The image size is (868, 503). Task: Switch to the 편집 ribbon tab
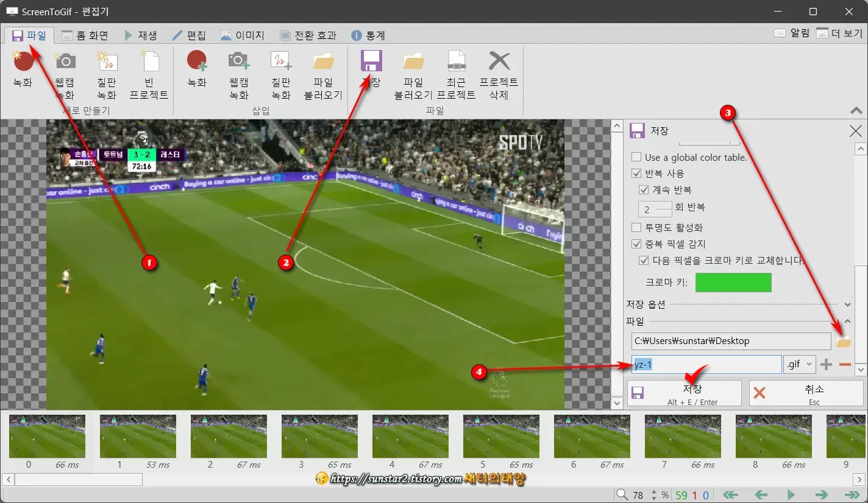188,35
